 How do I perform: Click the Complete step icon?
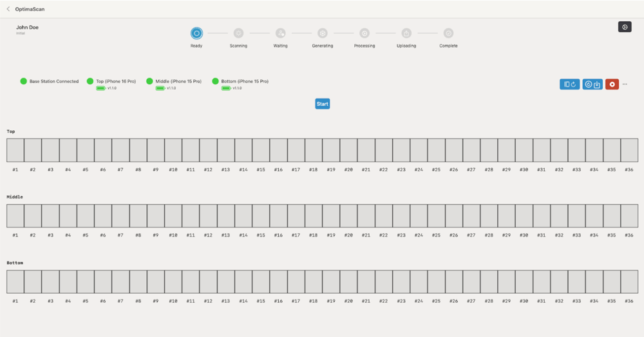(448, 33)
